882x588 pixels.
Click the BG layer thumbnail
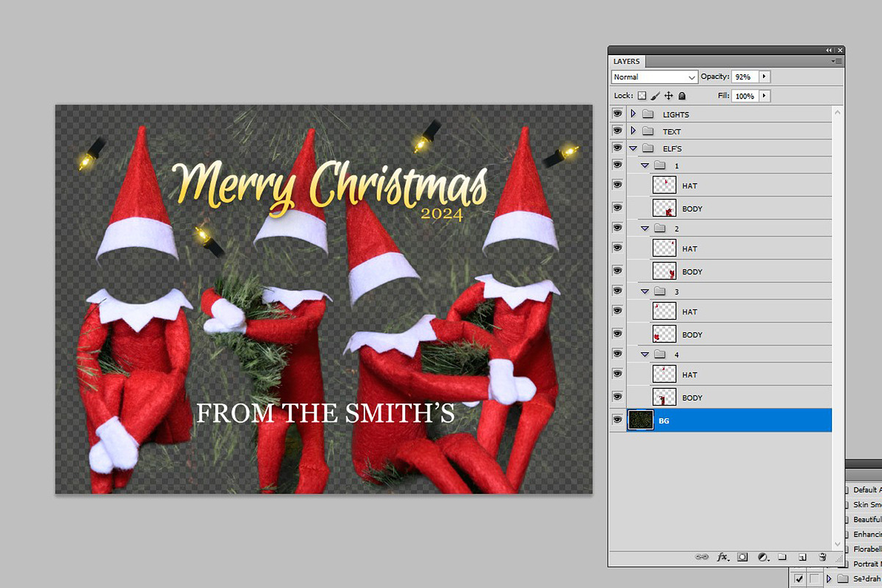[x=640, y=420]
